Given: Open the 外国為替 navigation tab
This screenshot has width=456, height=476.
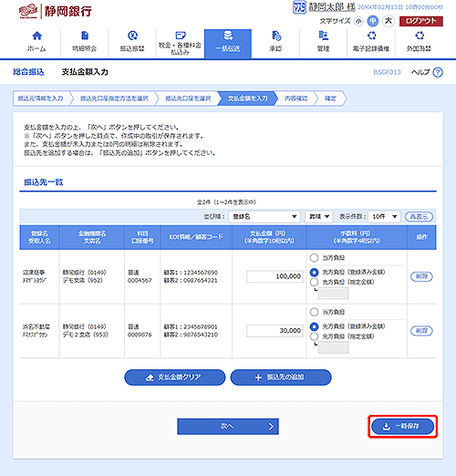Looking at the screenshot, I should click(x=420, y=44).
